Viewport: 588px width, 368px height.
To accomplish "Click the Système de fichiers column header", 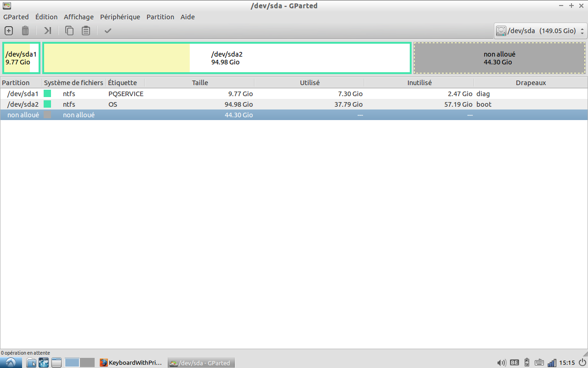I will (x=74, y=83).
